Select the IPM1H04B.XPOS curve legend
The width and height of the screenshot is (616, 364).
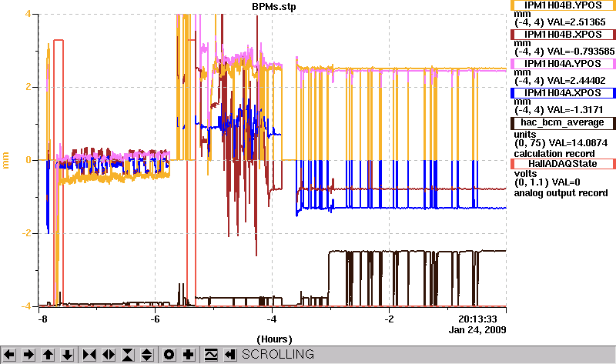(563, 35)
